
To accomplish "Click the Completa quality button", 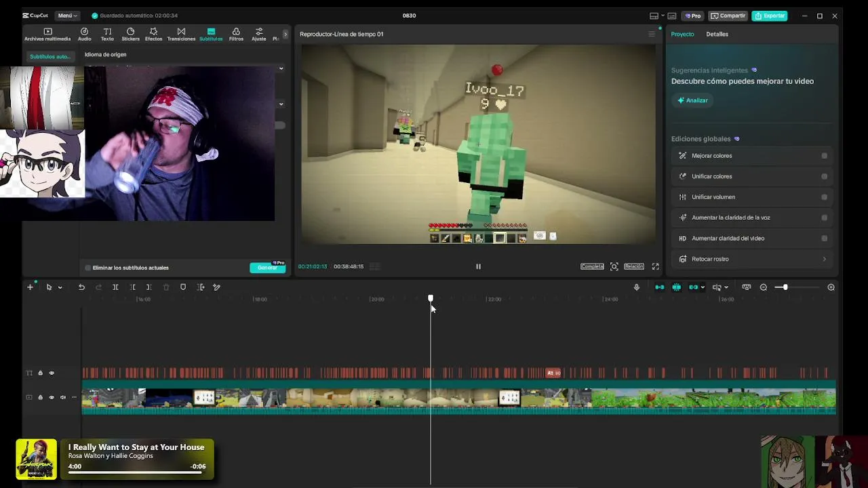I will click(592, 266).
